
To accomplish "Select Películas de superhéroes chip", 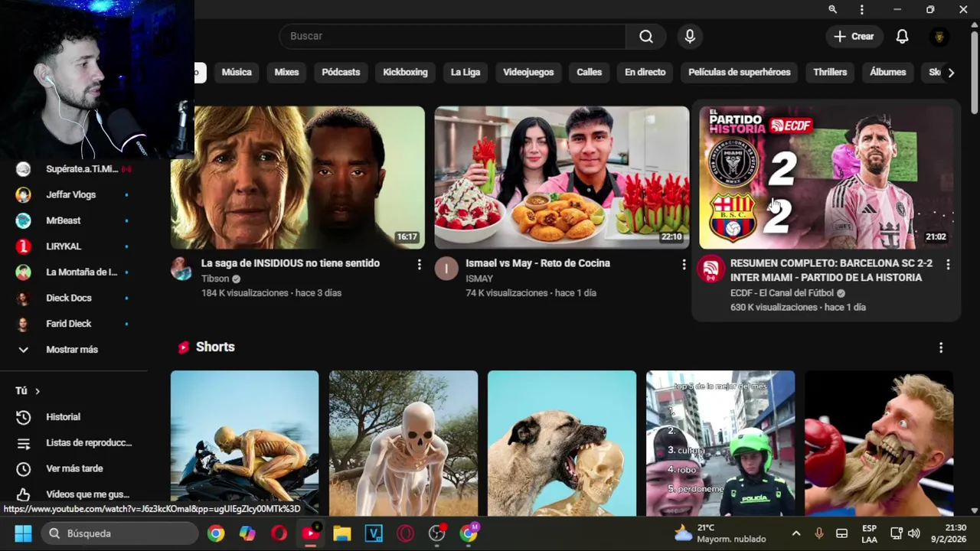I will (739, 72).
